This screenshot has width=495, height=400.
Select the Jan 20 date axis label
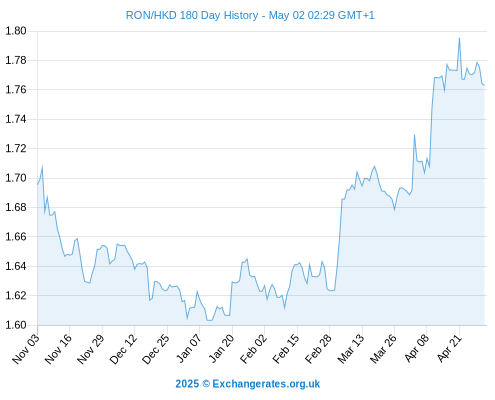[x=221, y=349]
